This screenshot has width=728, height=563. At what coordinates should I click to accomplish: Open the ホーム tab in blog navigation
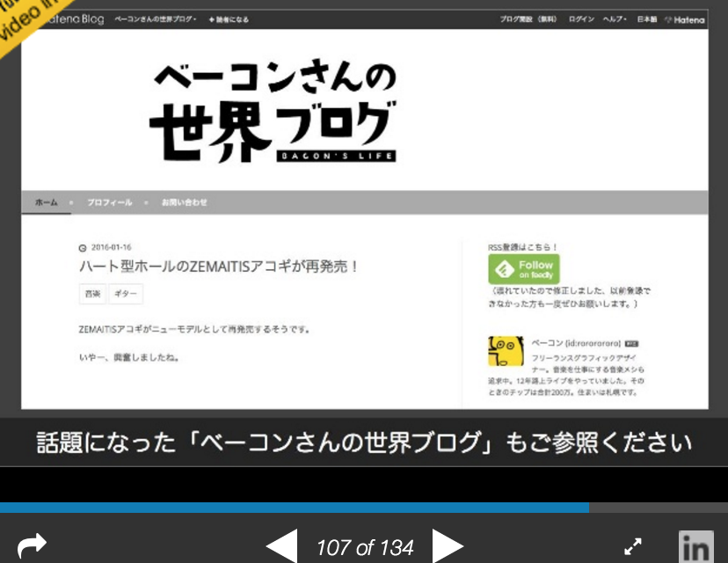(46, 202)
